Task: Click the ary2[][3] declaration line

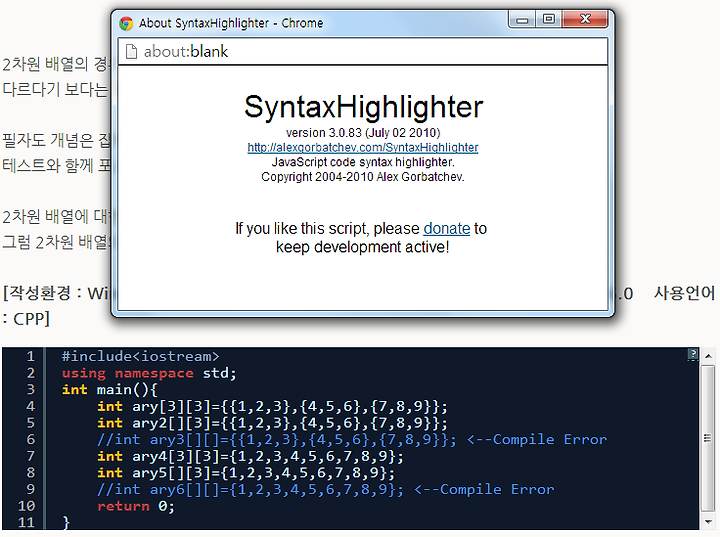Action: [x=272, y=423]
